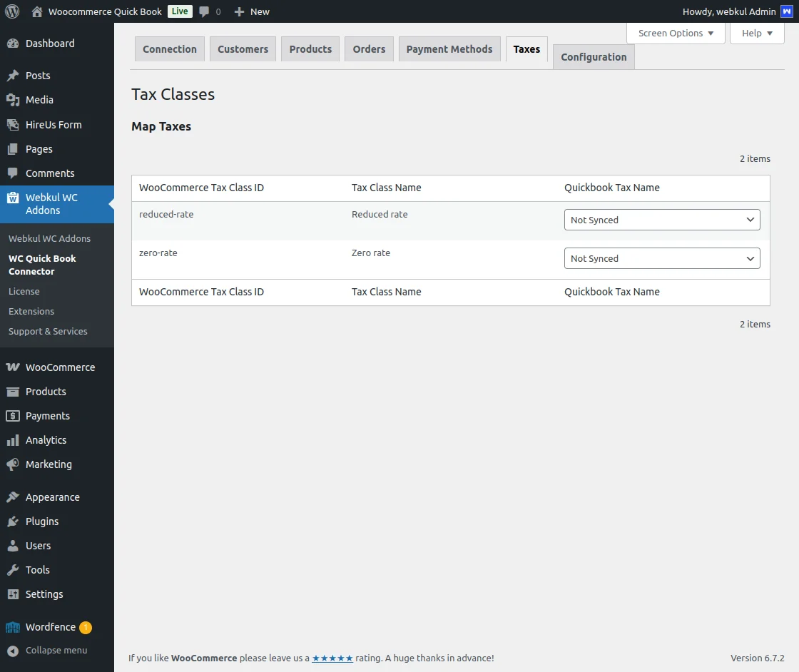Open the WordPress logo menu in admin bar
Screen dimensions: 799x672
[11, 11]
